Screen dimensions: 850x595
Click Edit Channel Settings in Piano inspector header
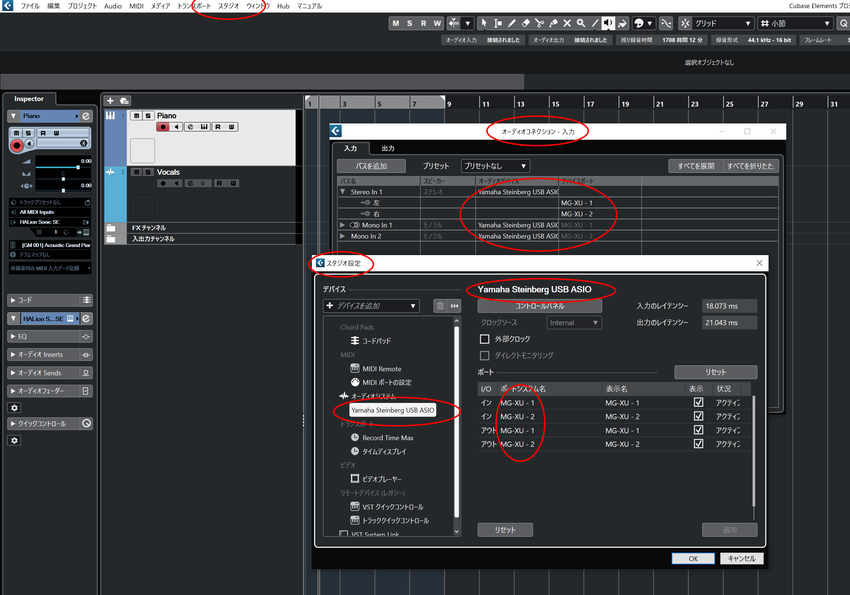pyautogui.click(x=86, y=116)
